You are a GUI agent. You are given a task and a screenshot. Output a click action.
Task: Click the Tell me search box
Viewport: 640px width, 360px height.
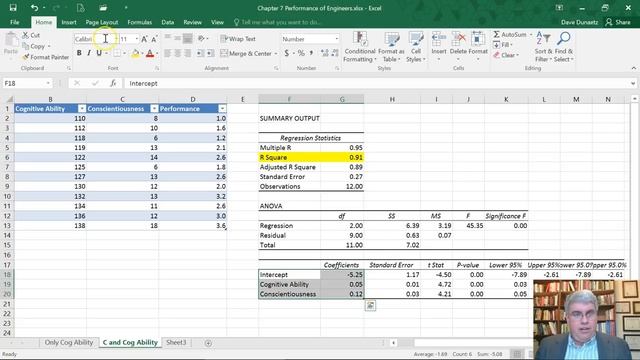(278, 22)
